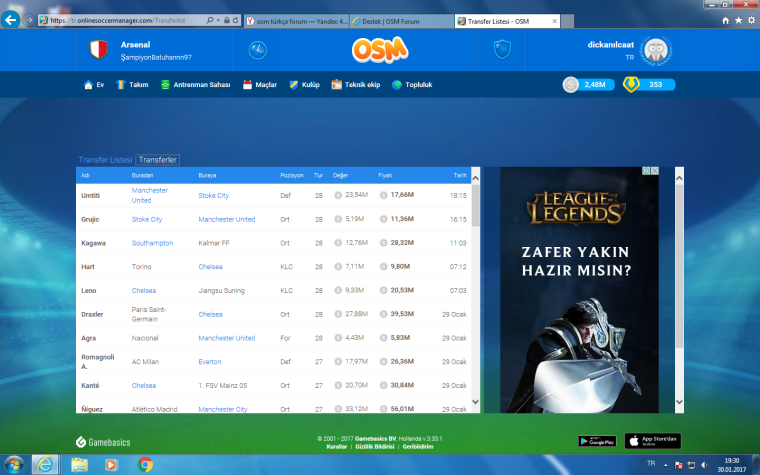This screenshot has height=475, width=760.
Task: Click Stoke City link in Grujic row
Action: (x=147, y=219)
